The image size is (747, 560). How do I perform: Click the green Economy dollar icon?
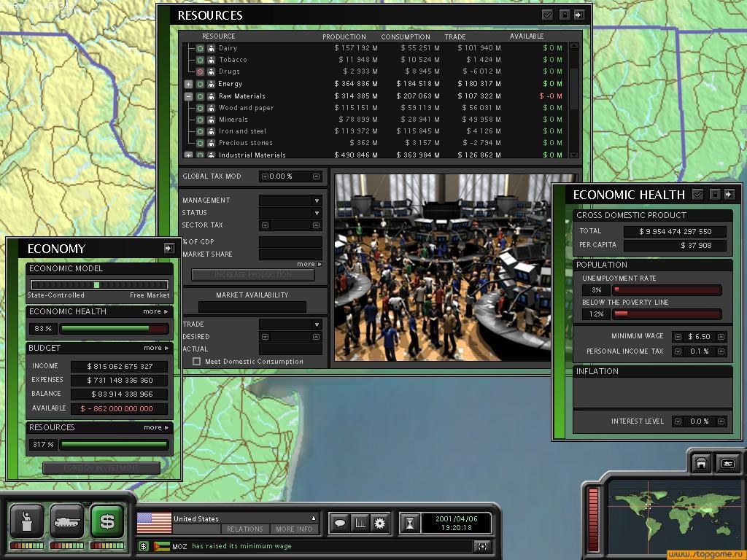(107, 521)
